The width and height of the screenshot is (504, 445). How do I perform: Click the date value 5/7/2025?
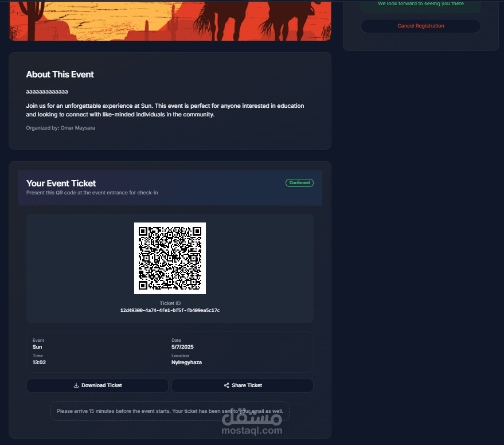point(182,347)
